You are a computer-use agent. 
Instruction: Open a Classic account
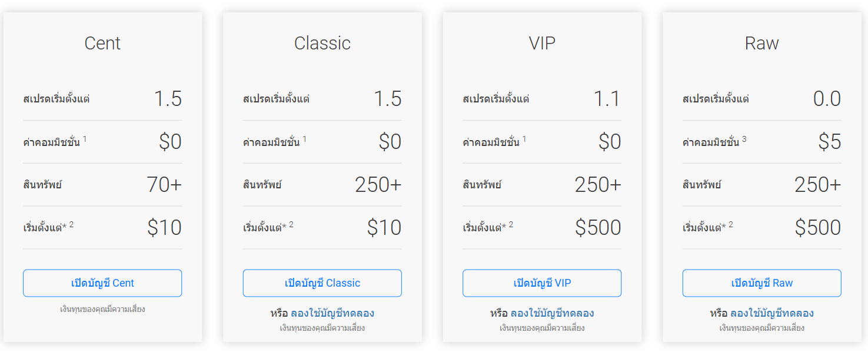(322, 283)
